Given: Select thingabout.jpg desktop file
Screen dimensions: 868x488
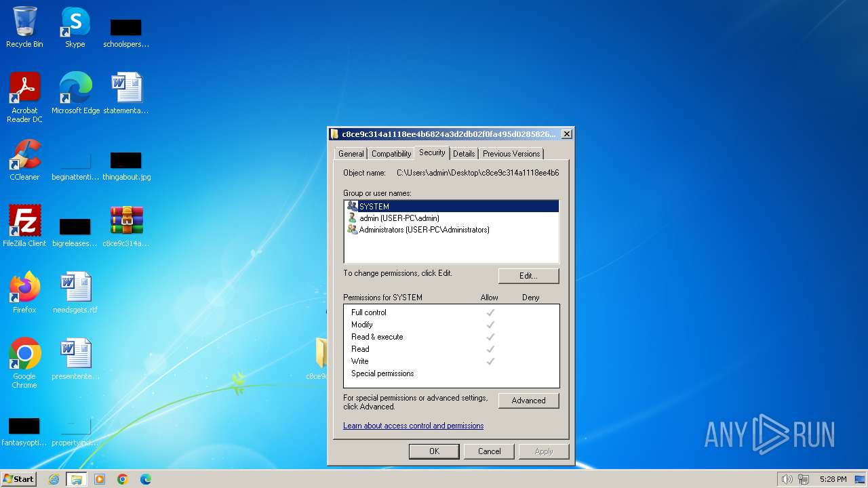Looking at the screenshot, I should (x=126, y=165).
